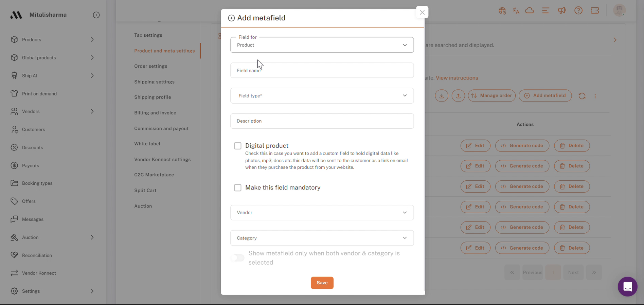Focus the Field name input

(322, 70)
